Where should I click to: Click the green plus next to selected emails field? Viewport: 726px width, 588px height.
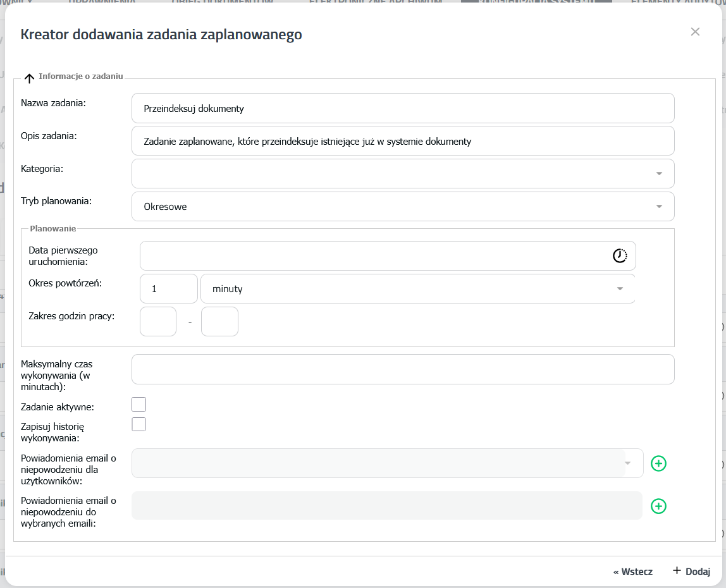pyautogui.click(x=658, y=506)
